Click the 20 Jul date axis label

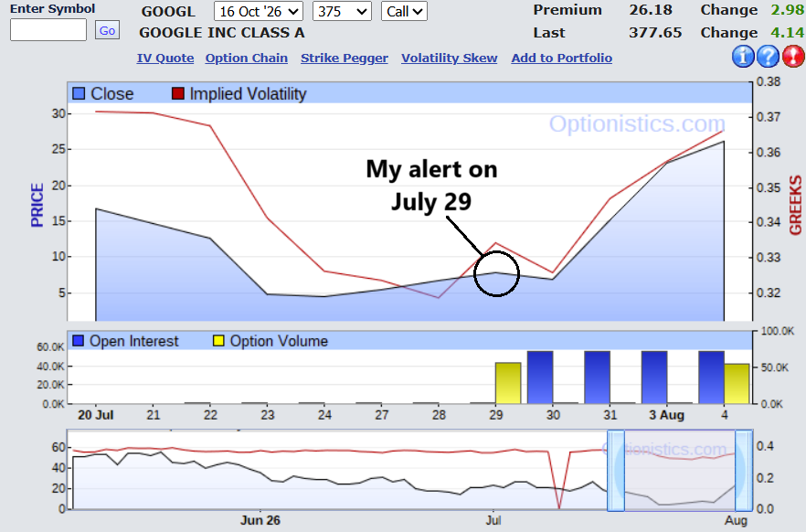tap(96, 415)
